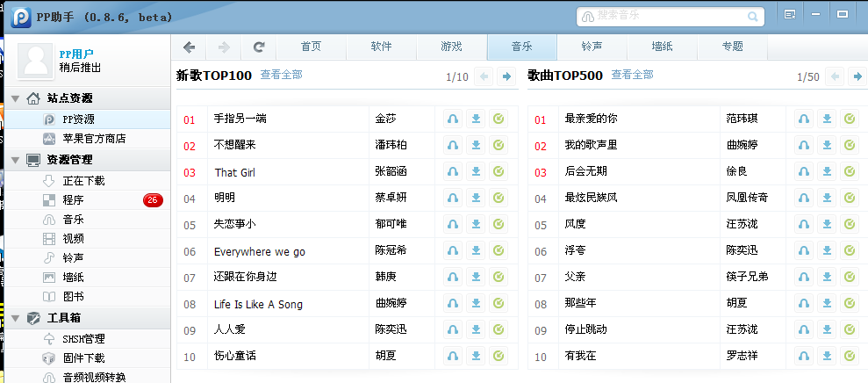This screenshot has width=868, height=383.
Task: Open 查看全部 for 歌曲TOP500
Action: pos(632,76)
